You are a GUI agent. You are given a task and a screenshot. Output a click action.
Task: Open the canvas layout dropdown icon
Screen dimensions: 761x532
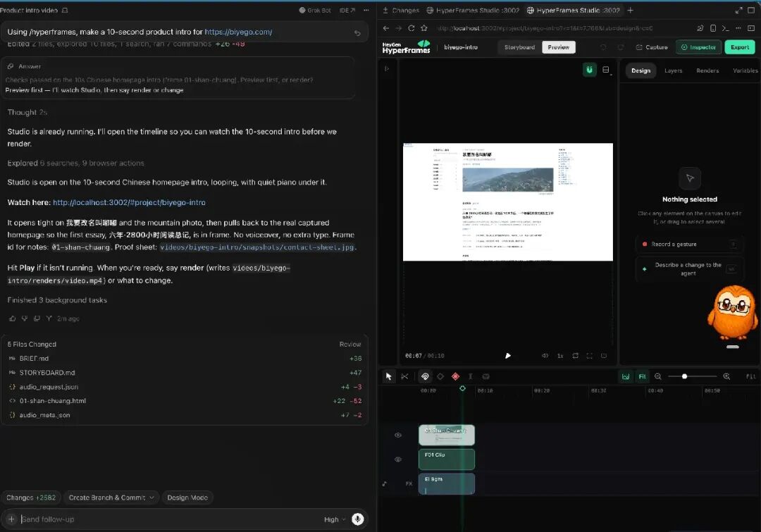click(x=606, y=70)
